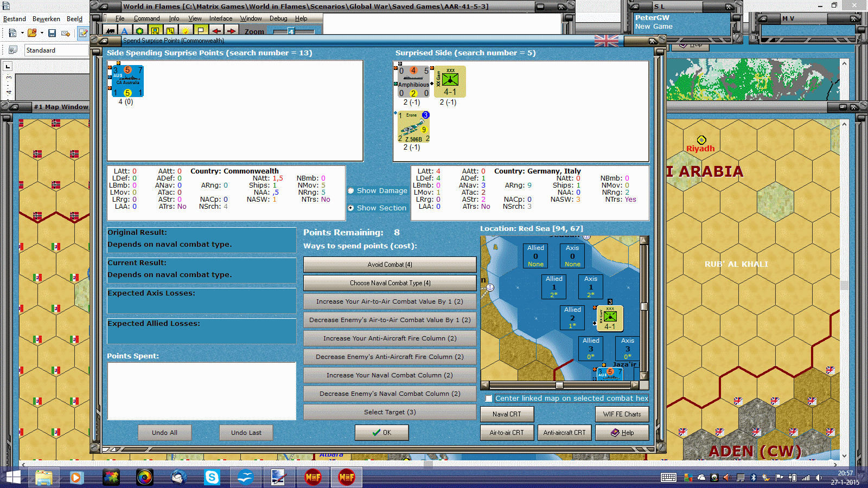
Task: Click the CA Australia ship counter
Action: (x=128, y=81)
